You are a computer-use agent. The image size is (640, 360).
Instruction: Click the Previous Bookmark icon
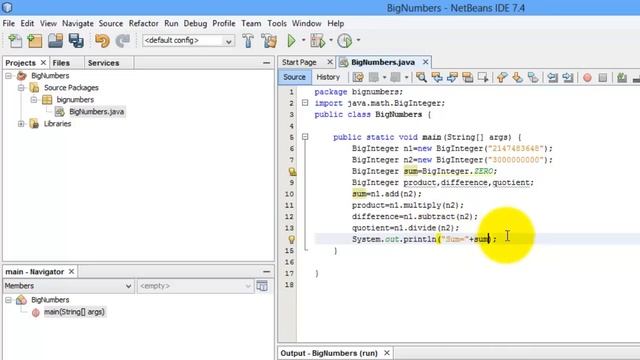(502, 77)
